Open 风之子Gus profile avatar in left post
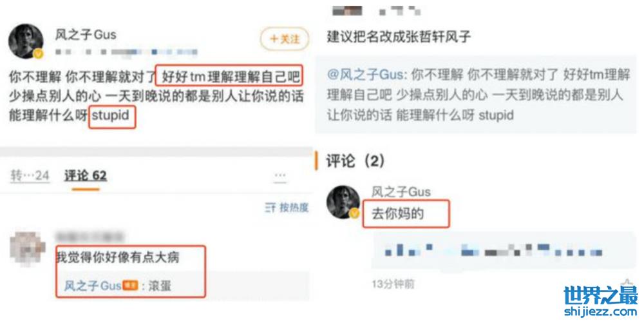Viewport: 644px width, 321px height. pos(26,41)
